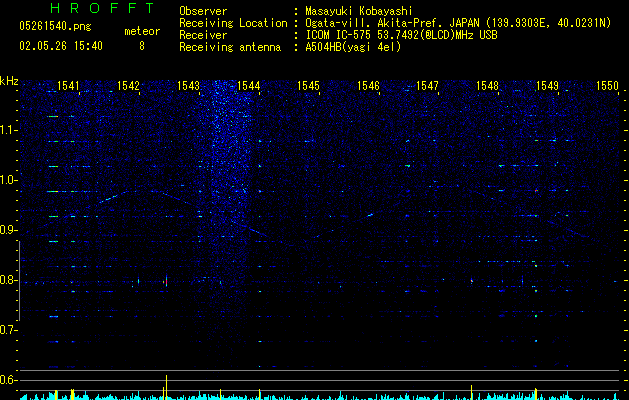Click the 'meteor' count label

click(x=142, y=31)
